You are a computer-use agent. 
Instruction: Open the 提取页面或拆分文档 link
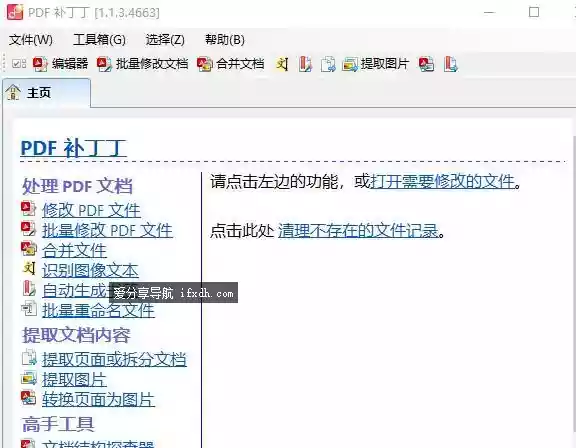[x=114, y=360]
